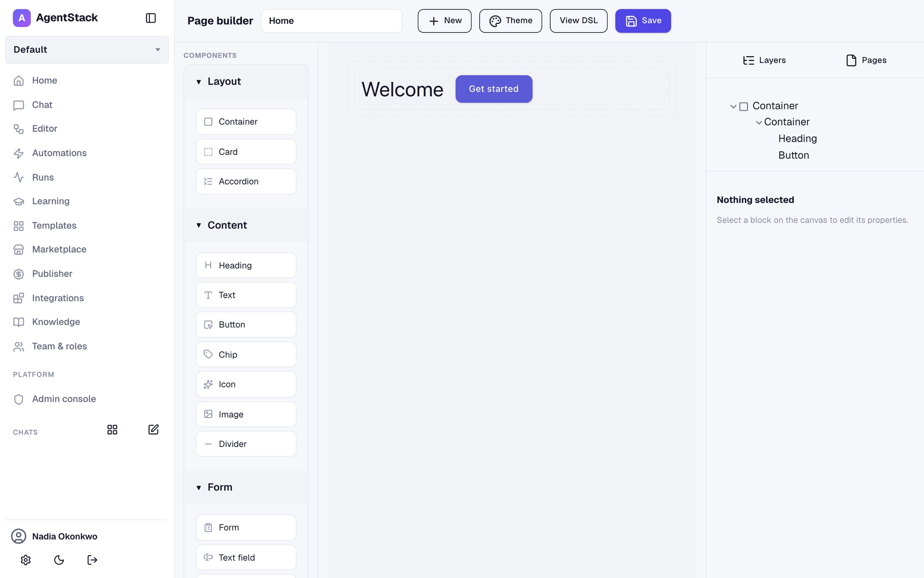
Task: Collapse the Layout components group
Action: tap(246, 81)
